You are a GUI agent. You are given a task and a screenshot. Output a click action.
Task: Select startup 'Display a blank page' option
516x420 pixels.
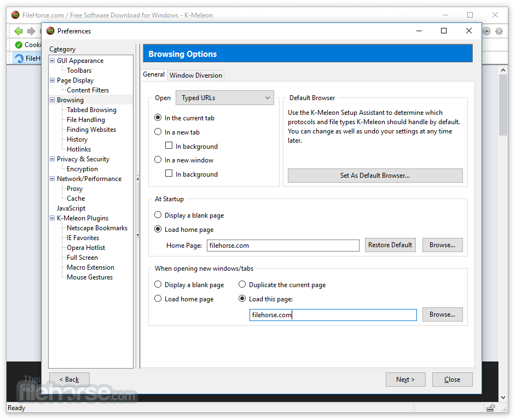coord(158,215)
